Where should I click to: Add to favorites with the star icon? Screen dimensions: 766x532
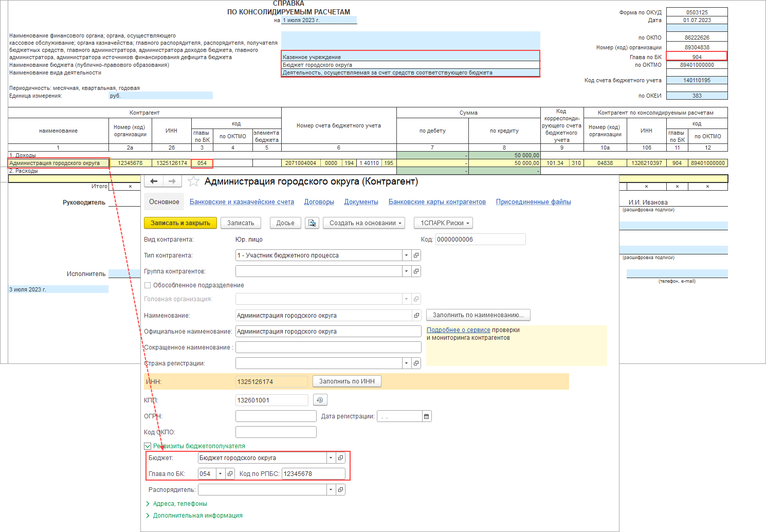193,181
